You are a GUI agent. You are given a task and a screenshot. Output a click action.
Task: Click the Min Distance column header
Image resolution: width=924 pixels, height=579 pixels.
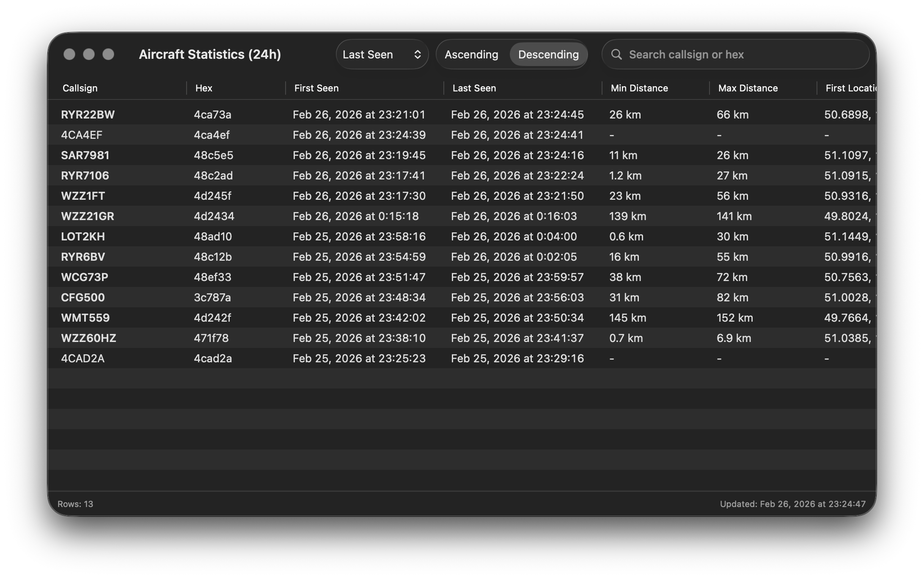pos(639,88)
